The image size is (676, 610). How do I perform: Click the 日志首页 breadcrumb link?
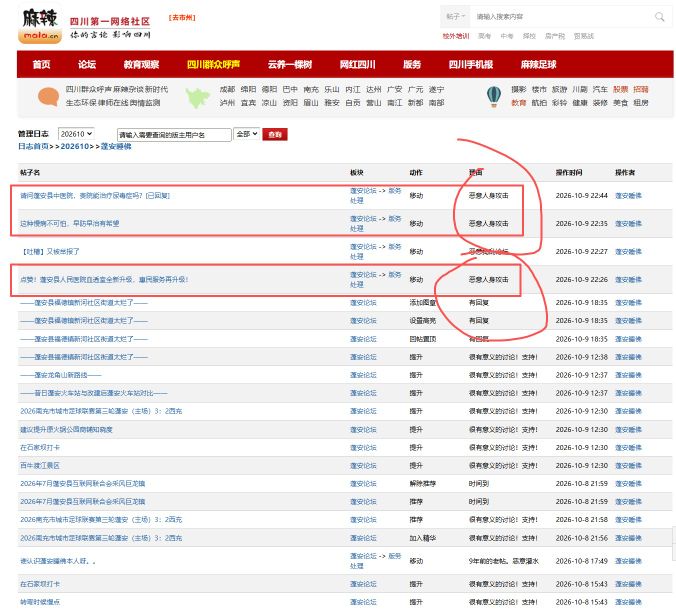[x=33, y=147]
